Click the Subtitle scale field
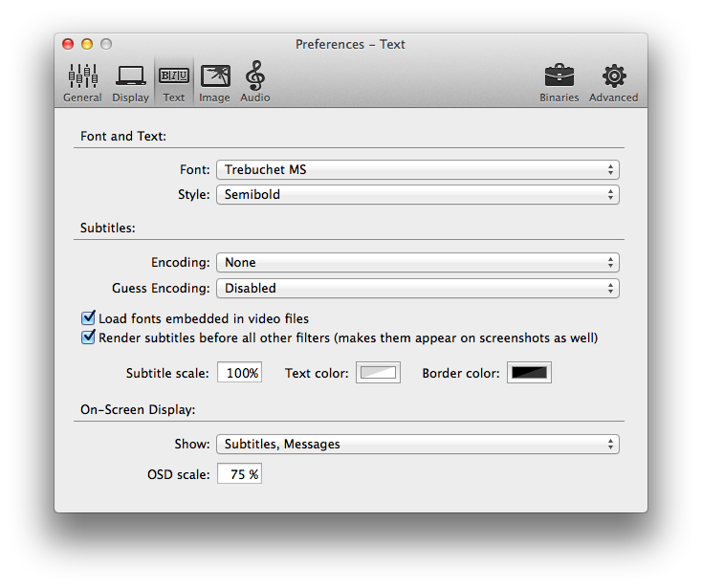This screenshot has width=702, height=588. coord(239,373)
